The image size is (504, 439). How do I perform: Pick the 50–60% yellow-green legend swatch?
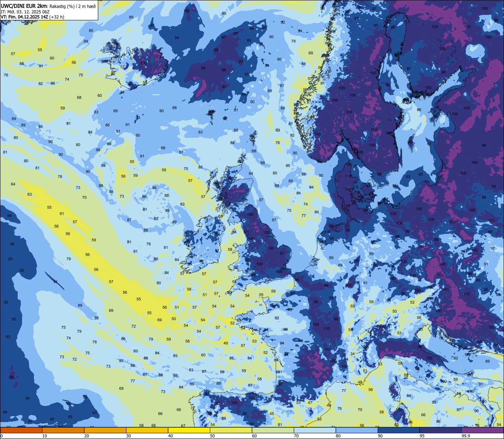pos(231,430)
